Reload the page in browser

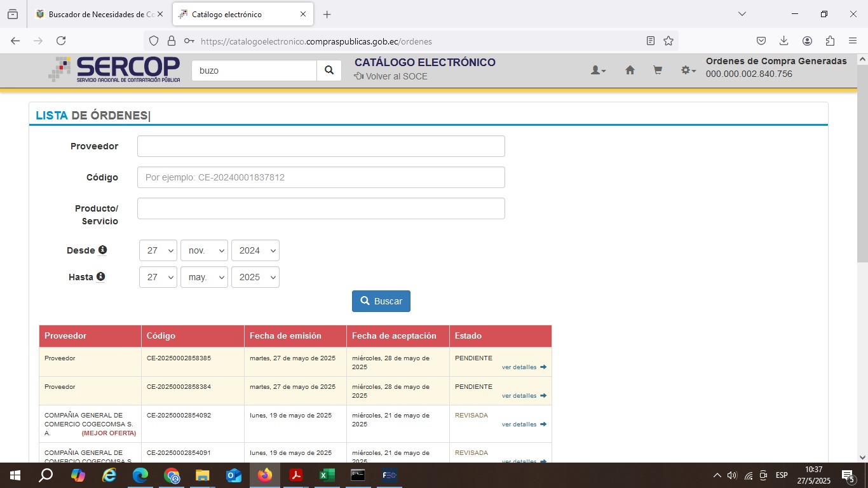[61, 41]
